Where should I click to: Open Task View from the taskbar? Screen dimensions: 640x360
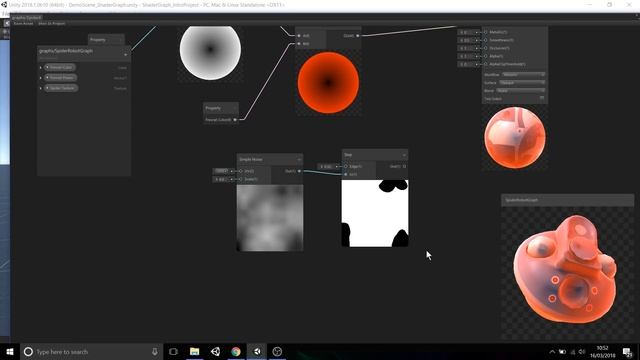[173, 351]
